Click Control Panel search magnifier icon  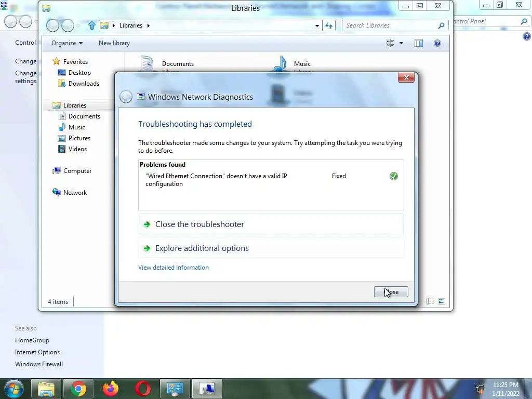[524, 21]
